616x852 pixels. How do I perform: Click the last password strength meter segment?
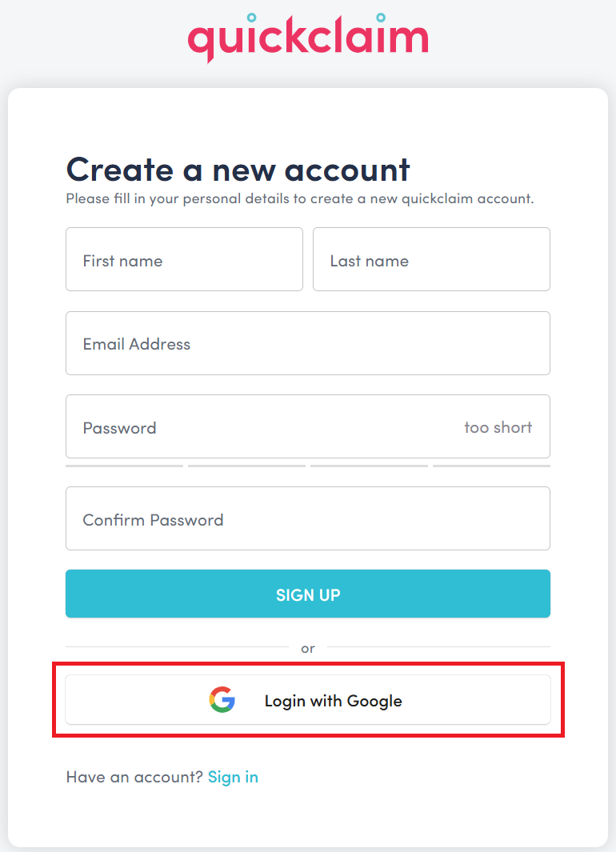(x=490, y=465)
